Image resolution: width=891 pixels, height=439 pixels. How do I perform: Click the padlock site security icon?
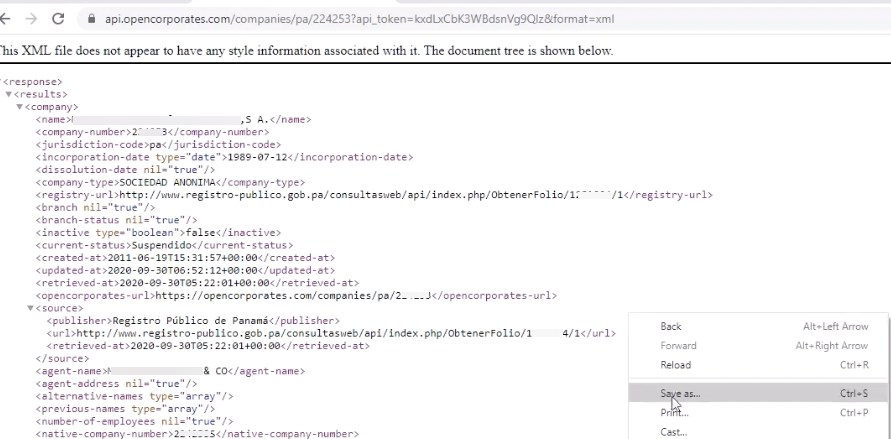(91, 19)
